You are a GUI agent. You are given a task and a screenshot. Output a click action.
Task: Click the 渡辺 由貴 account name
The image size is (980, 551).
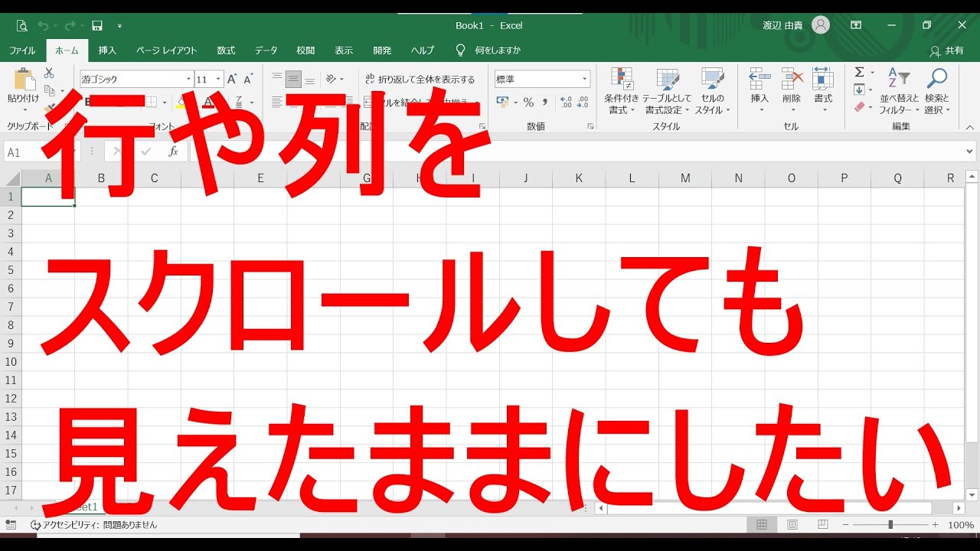coord(782,25)
